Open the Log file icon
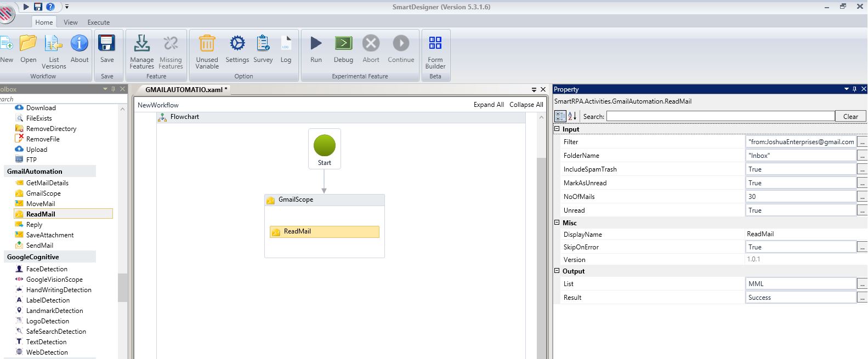The height and width of the screenshot is (359, 868). 286,44
